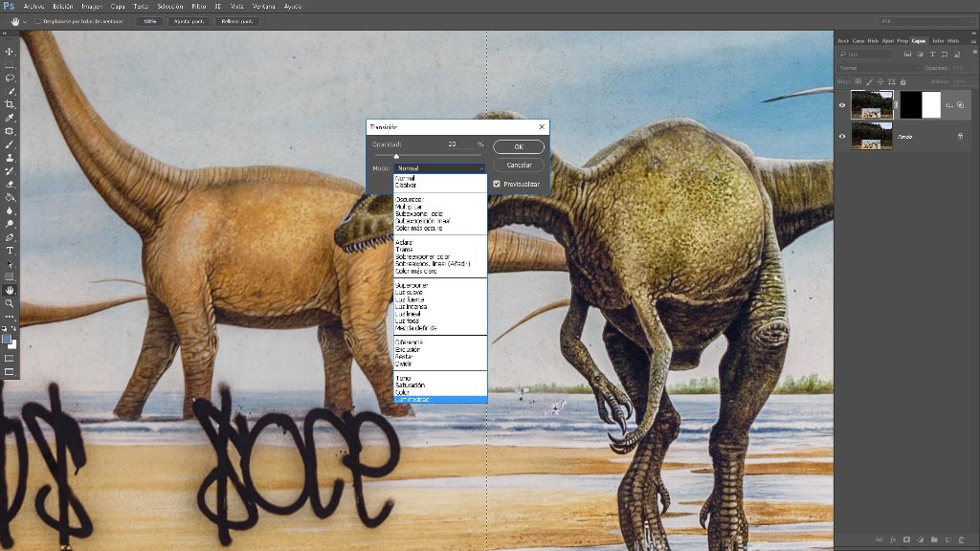Select the Eyedropper tool

(10, 118)
